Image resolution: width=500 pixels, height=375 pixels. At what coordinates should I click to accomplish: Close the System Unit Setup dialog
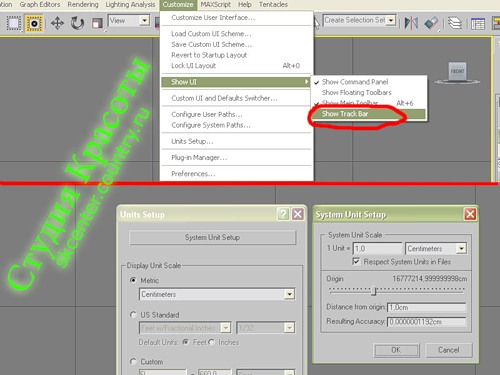pyautogui.click(x=470, y=214)
